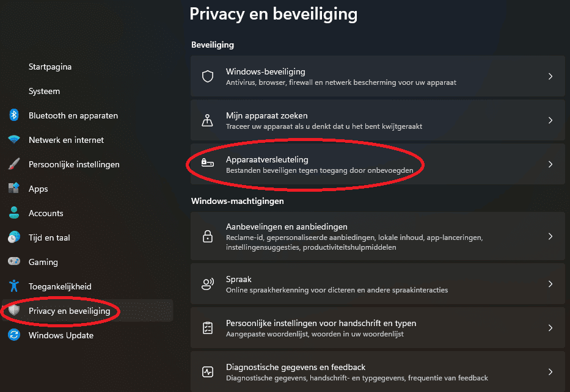Click the Accounts person icon
Viewport: 570px width, 392px height.
pyautogui.click(x=14, y=213)
